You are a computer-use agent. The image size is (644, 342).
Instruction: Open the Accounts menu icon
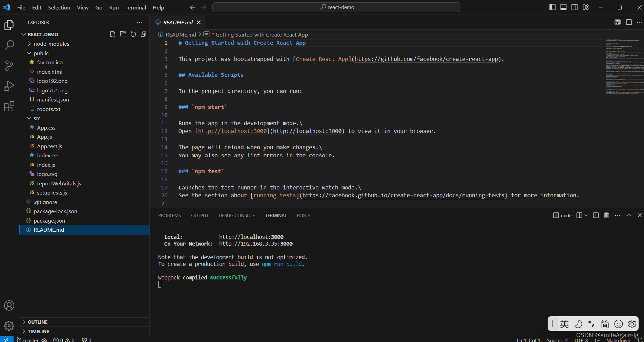coord(9,306)
